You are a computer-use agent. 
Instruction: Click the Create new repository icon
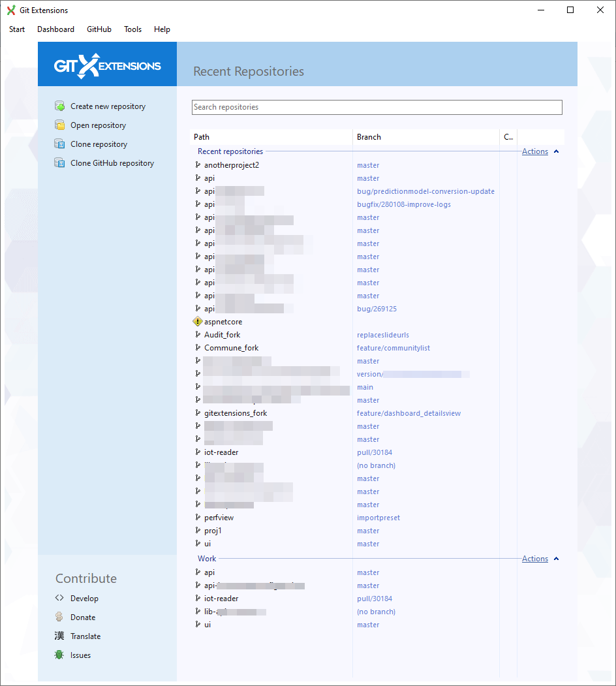click(x=59, y=106)
